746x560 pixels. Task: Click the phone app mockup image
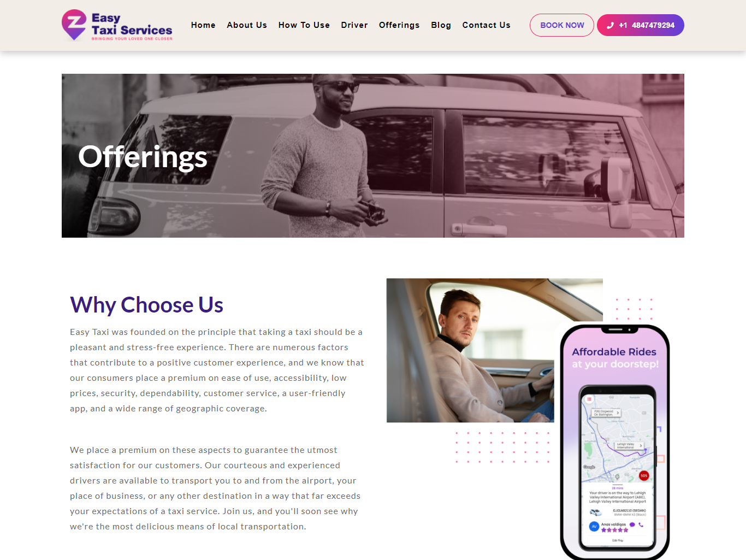[x=615, y=442]
